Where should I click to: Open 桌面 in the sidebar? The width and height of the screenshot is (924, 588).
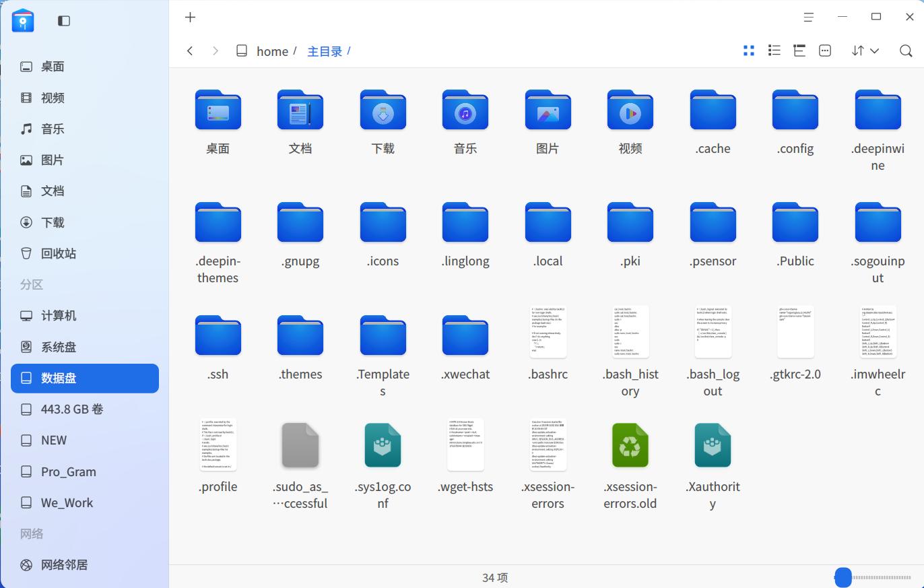(x=85, y=67)
